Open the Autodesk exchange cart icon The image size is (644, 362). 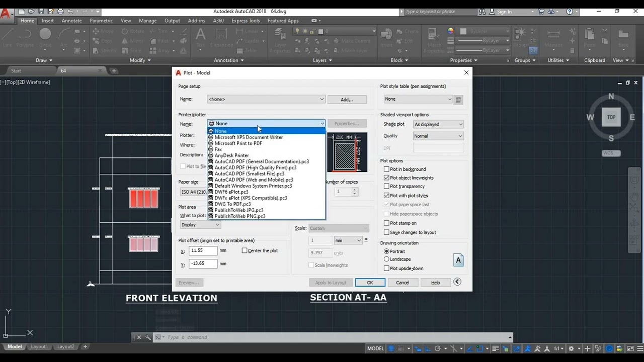pyautogui.click(x=541, y=11)
